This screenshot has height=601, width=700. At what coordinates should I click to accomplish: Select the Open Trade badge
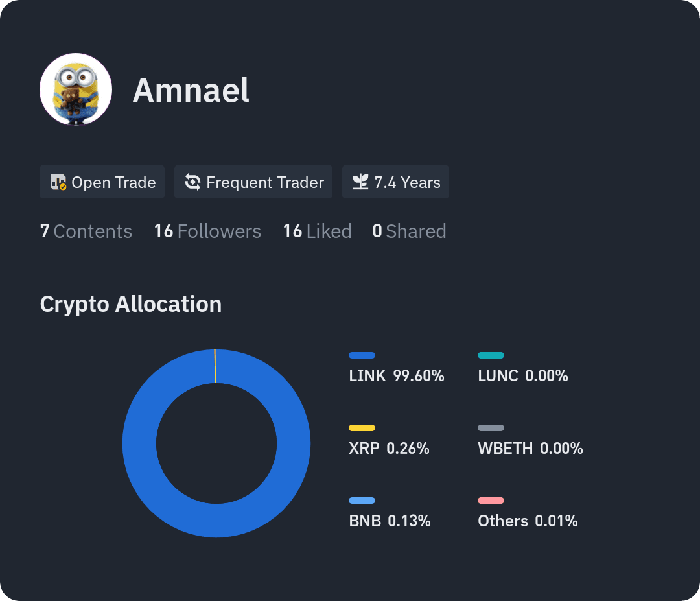(x=102, y=182)
